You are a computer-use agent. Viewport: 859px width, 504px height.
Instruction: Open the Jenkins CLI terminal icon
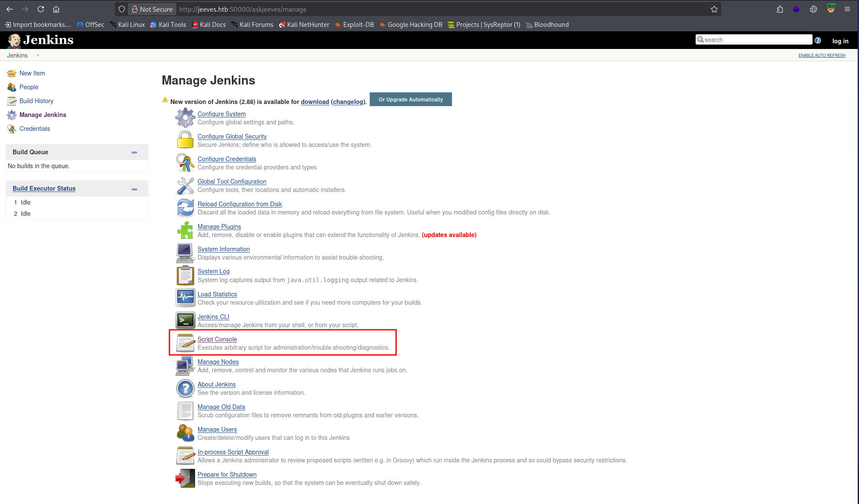tap(185, 320)
